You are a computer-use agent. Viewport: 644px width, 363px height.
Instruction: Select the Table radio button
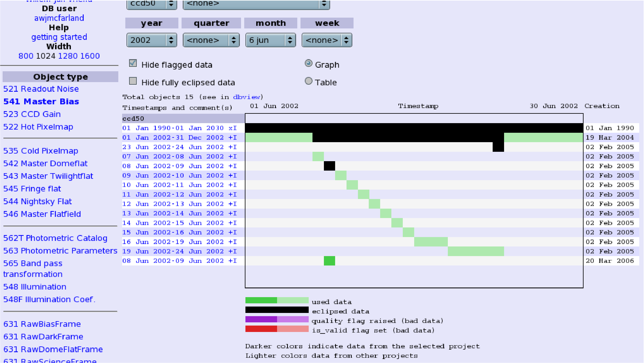tap(308, 81)
